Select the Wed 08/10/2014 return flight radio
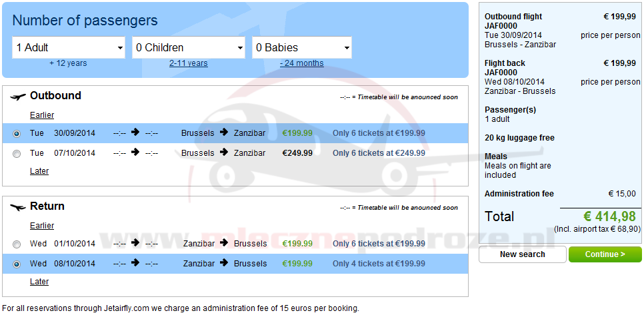Image resolution: width=644 pixels, height=313 pixels. pyautogui.click(x=17, y=264)
